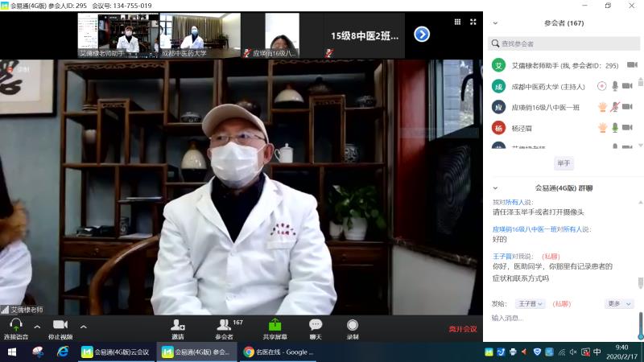Toggle 停止视频 camera button off
The height and width of the screenshot is (362, 644).
pyautogui.click(x=60, y=324)
